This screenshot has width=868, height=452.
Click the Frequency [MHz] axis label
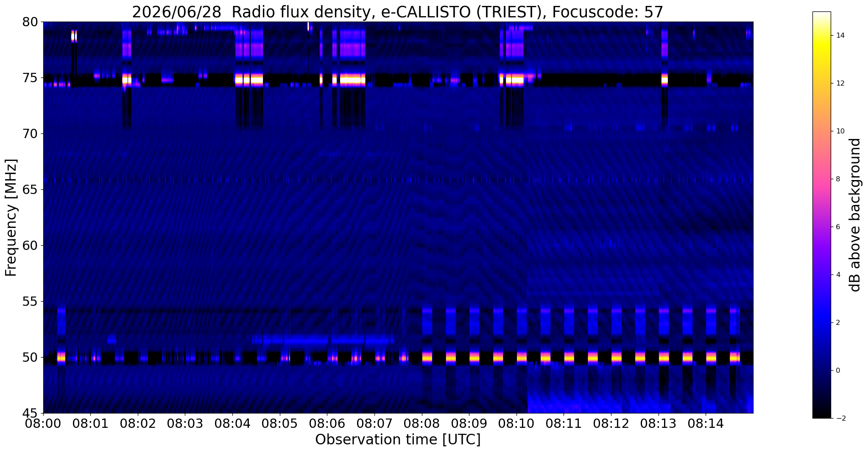(11, 218)
